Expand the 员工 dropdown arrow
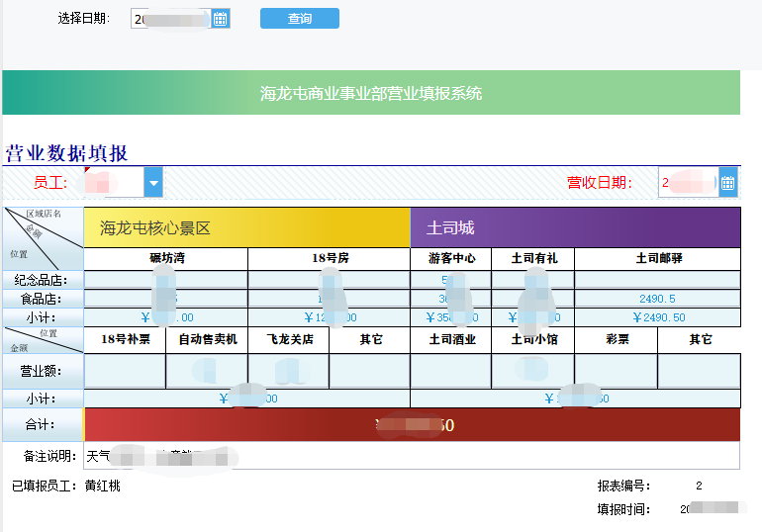The image size is (762, 532). coord(153,183)
